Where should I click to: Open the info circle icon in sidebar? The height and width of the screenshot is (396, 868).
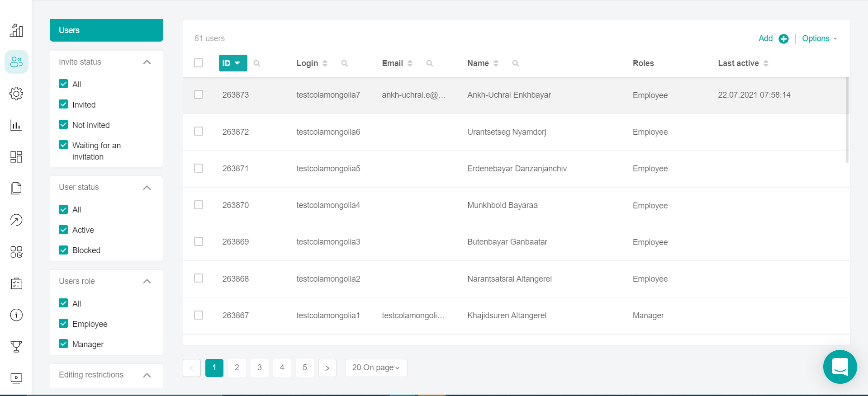(x=16, y=315)
